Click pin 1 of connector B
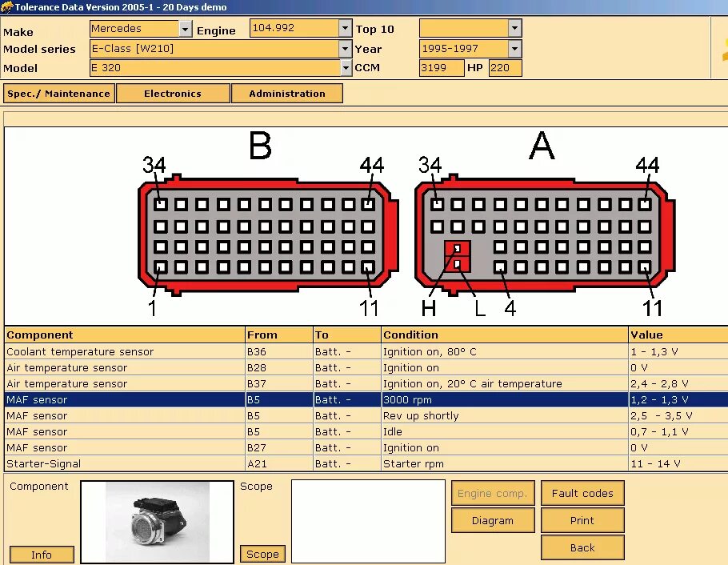 tap(161, 267)
